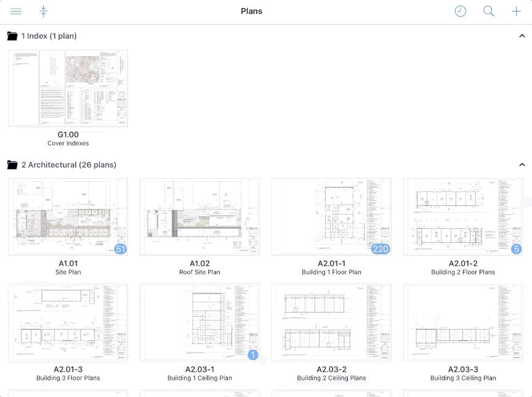The height and width of the screenshot is (397, 532).
Task: Open the hamburger menu icon
Action: click(x=16, y=11)
